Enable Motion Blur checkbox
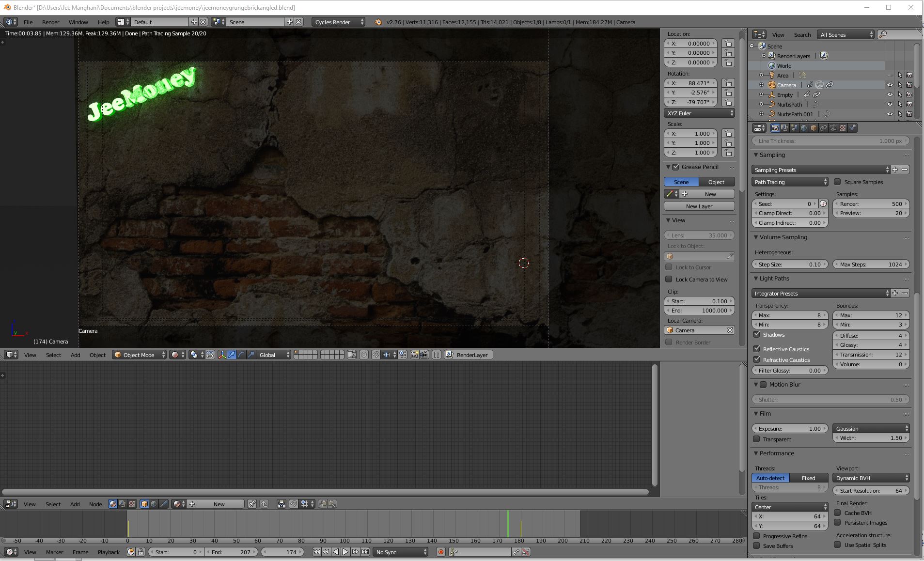The image size is (924, 561). (x=763, y=385)
